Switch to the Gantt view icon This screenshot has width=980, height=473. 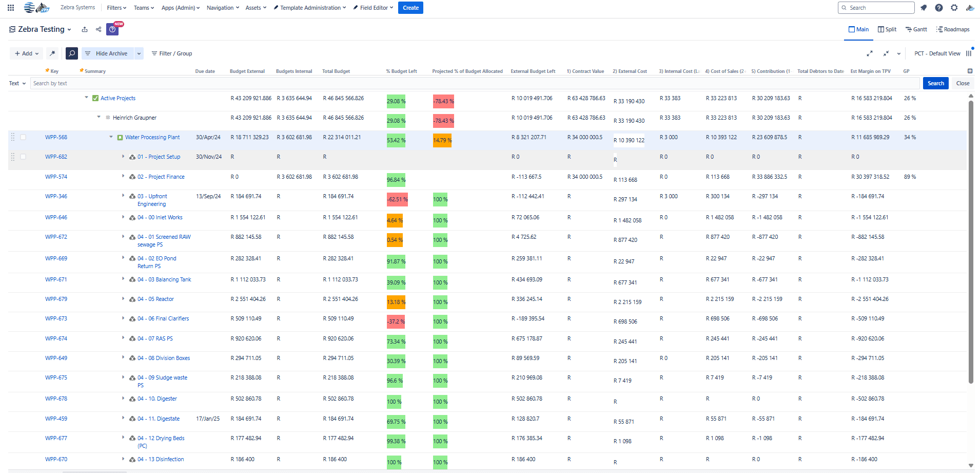(916, 29)
